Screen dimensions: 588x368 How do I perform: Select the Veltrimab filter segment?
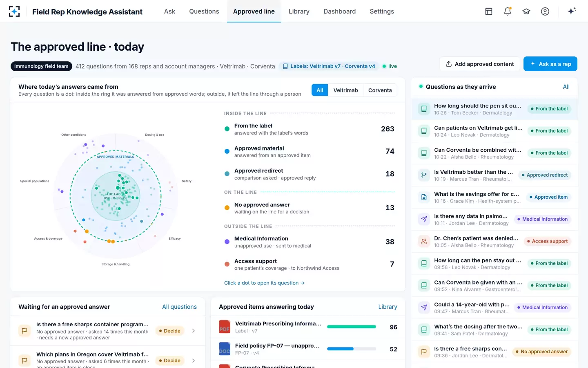point(345,90)
